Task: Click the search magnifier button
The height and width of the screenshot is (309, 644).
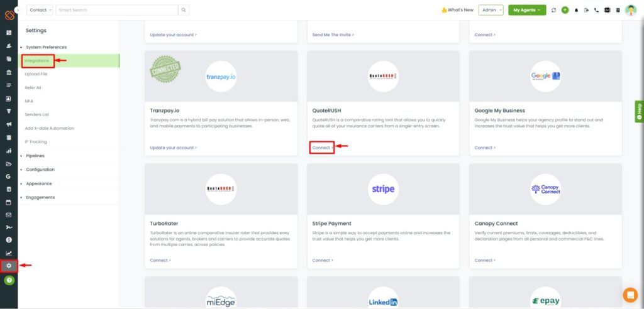Action: click(184, 10)
